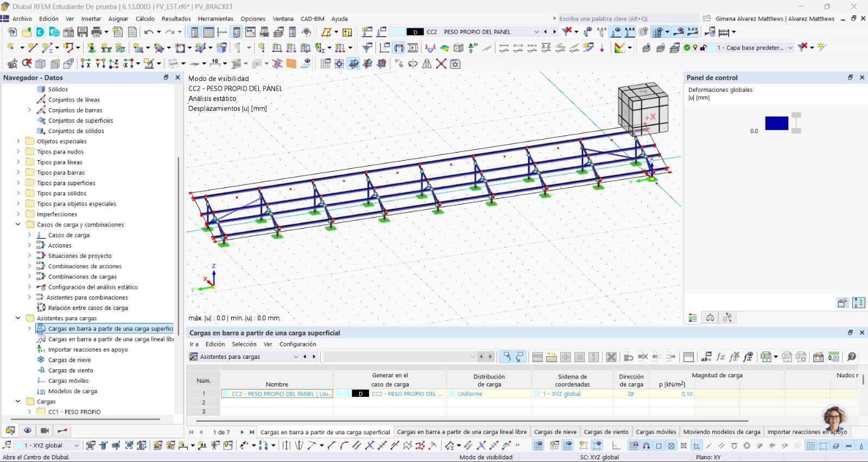This screenshot has width=868, height=462.
Task: Open the Resultados menu
Action: [176, 18]
